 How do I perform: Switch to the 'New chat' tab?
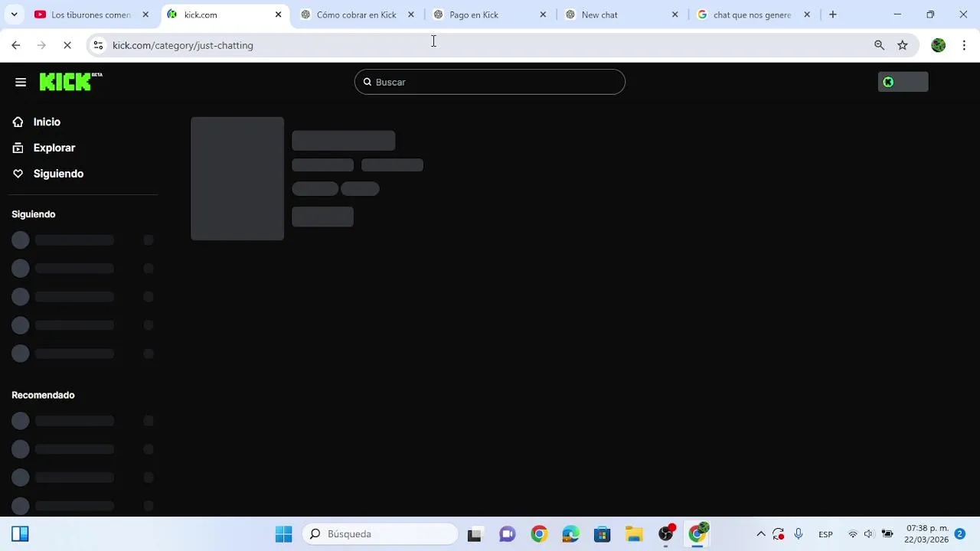[x=622, y=15]
